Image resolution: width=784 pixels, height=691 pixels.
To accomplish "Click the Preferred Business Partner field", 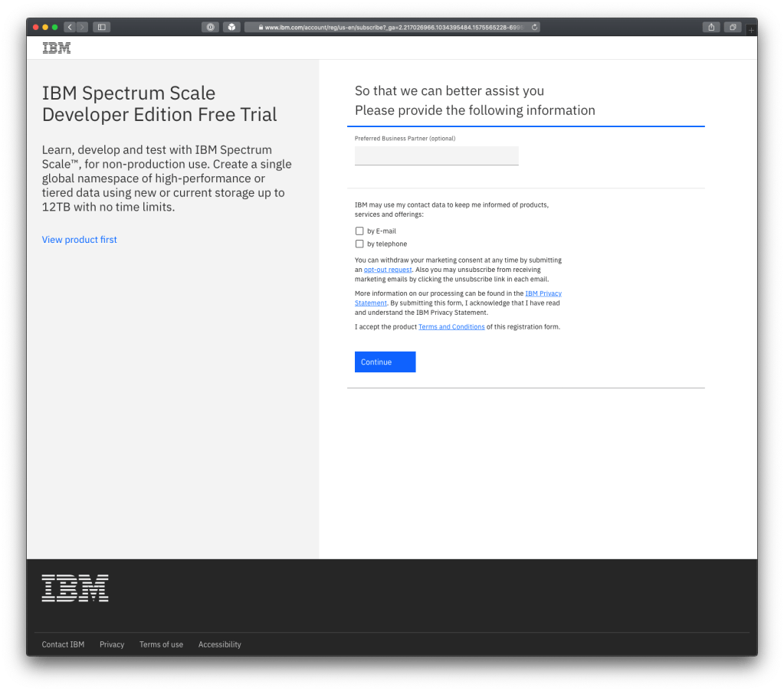I will click(436, 156).
